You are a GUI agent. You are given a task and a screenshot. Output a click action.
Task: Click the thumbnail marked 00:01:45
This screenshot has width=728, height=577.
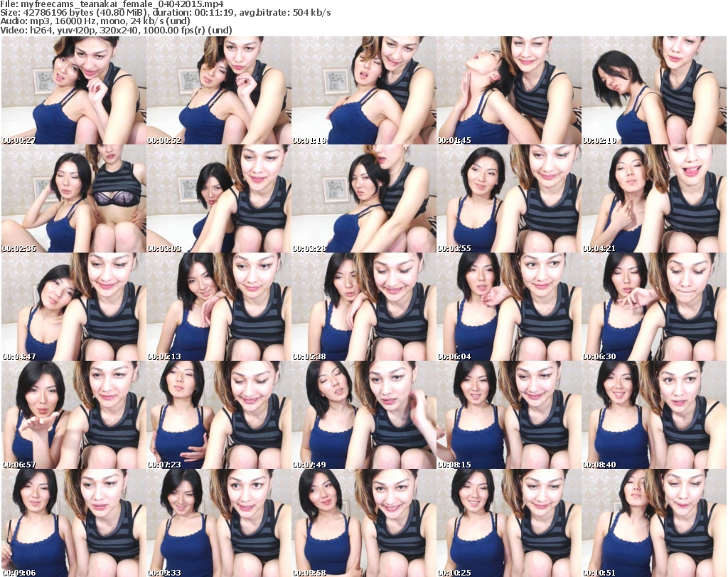click(509, 90)
